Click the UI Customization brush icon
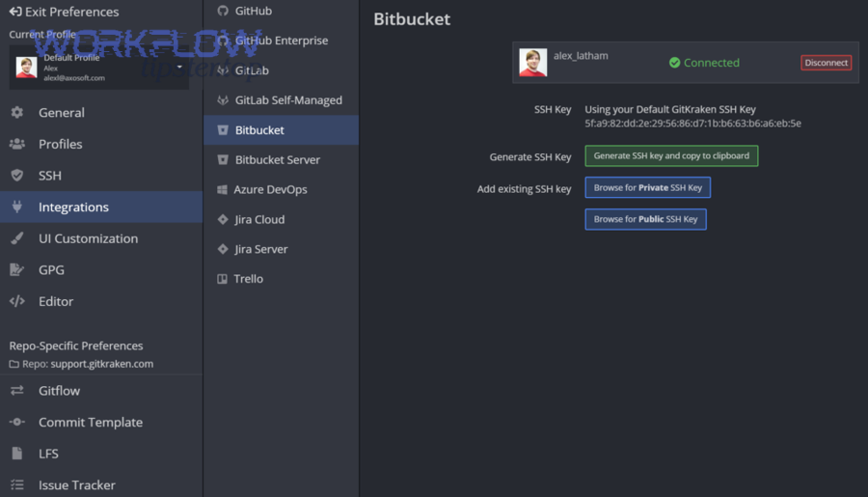 coord(17,238)
